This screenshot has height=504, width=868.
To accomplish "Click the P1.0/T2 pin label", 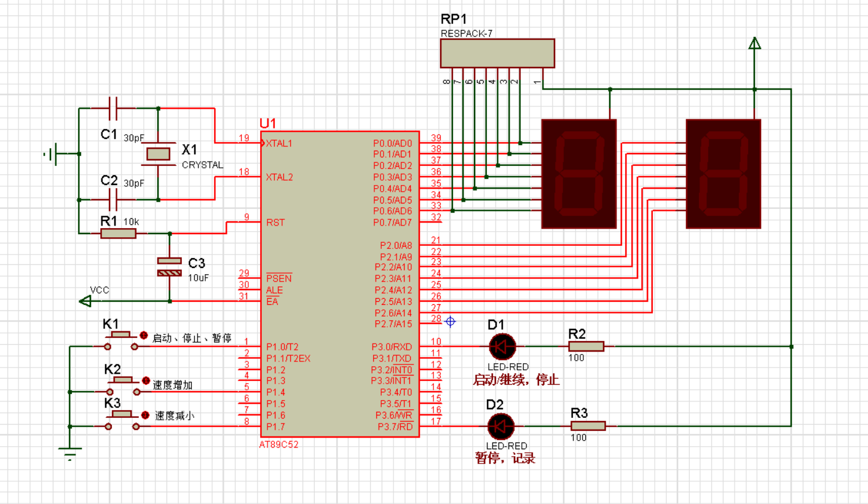I will [282, 347].
